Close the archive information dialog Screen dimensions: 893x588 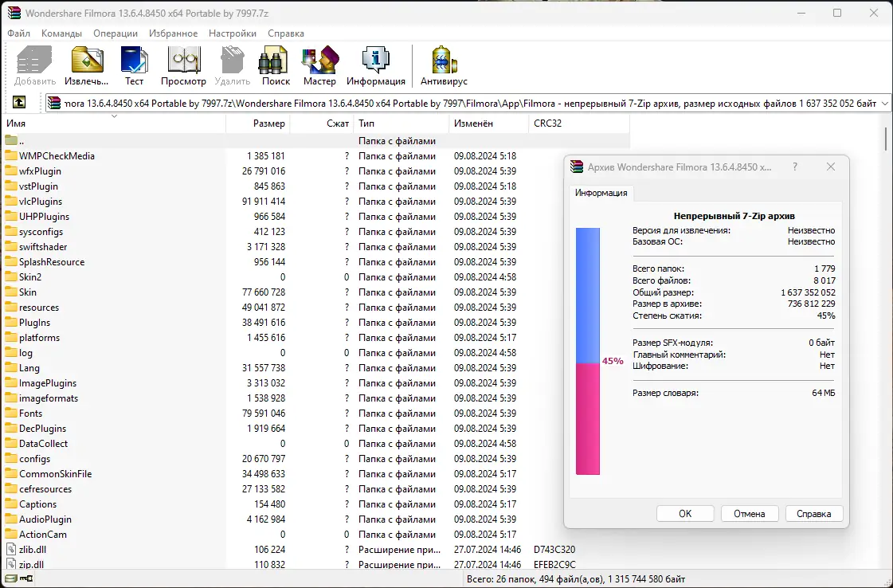[831, 167]
